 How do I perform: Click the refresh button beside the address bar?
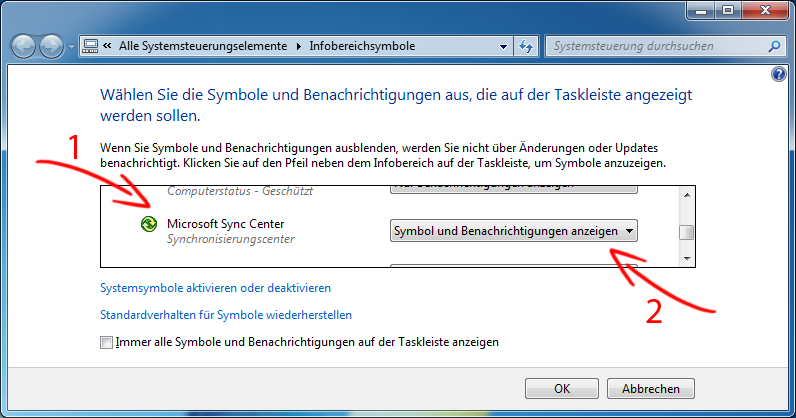[526, 47]
